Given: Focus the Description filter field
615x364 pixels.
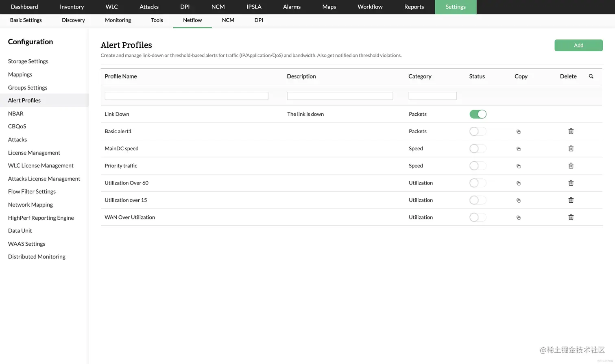Looking at the screenshot, I should tap(340, 96).
